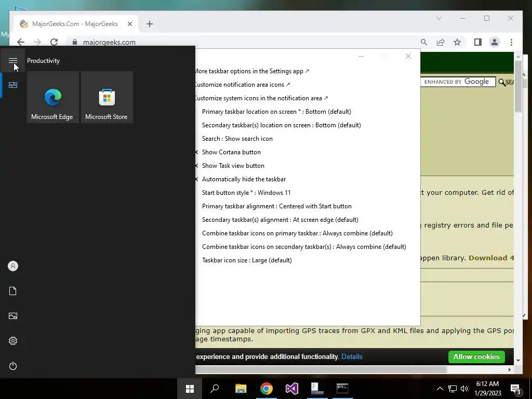
Task: Close the MajorGeeks tab
Action: pos(129,24)
